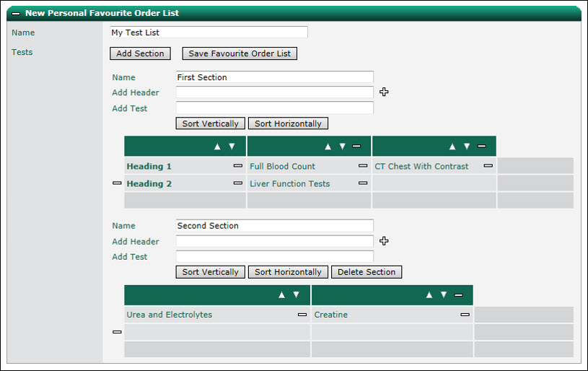Move the CT Chest column down

click(x=467, y=147)
